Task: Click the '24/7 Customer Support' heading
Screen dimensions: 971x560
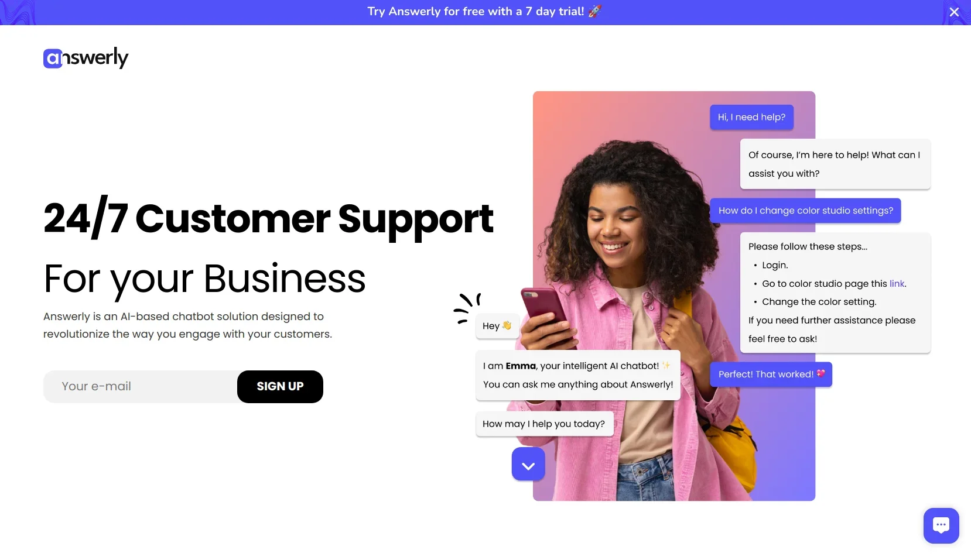Action: 268,218
